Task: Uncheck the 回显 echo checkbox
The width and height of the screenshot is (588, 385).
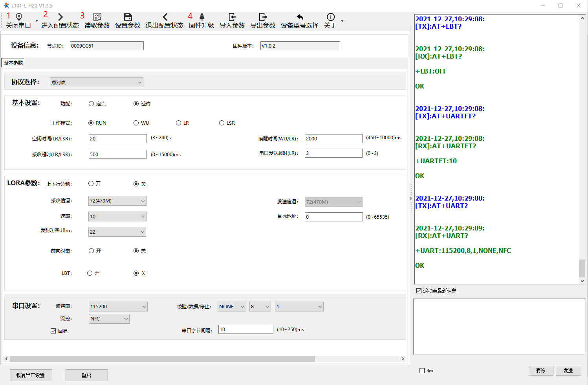Action: coord(53,331)
